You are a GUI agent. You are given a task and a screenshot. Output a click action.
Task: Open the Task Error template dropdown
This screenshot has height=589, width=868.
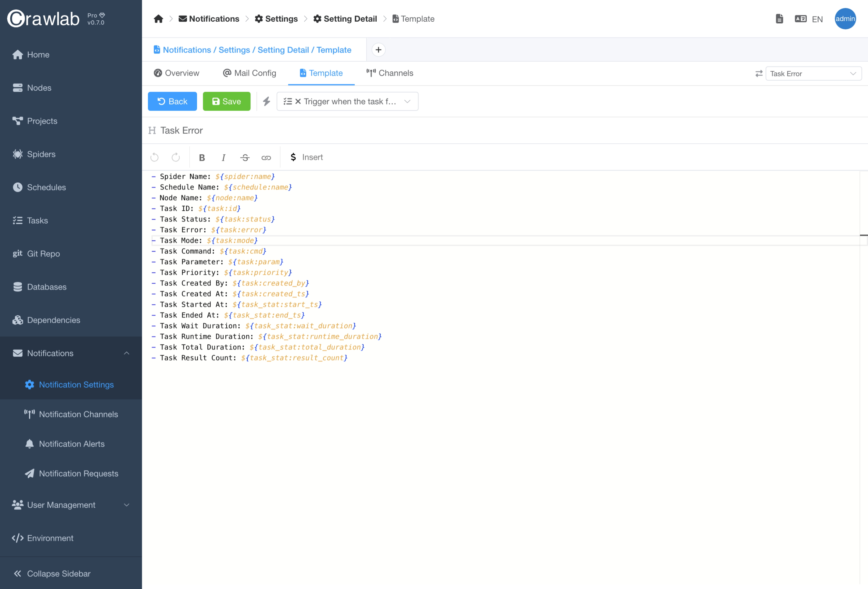813,74
